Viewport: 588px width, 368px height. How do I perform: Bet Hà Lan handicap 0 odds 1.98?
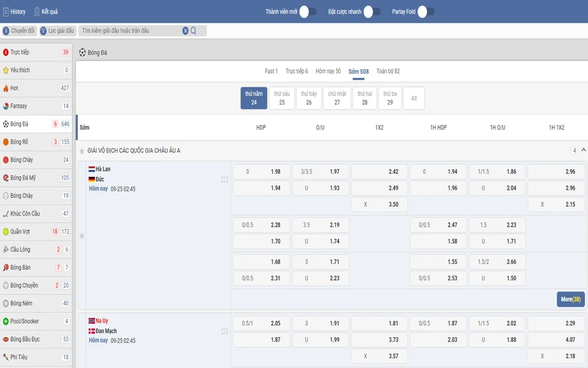pyautogui.click(x=262, y=171)
